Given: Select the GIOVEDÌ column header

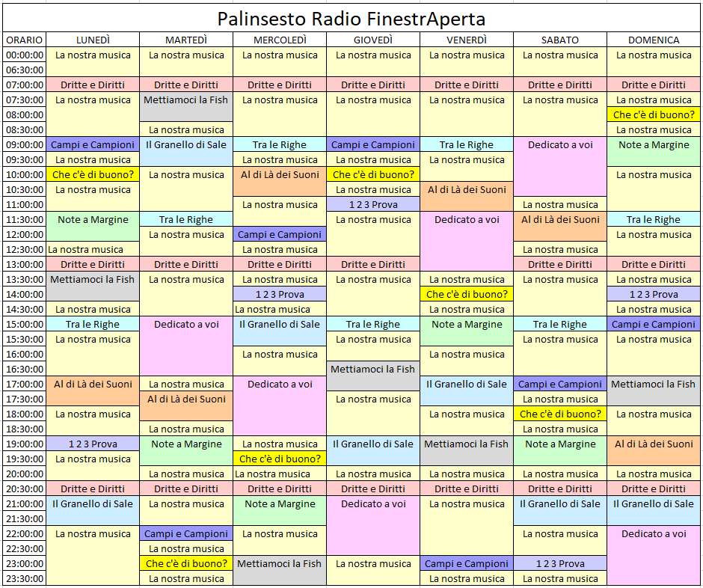Looking at the screenshot, I should [373, 40].
